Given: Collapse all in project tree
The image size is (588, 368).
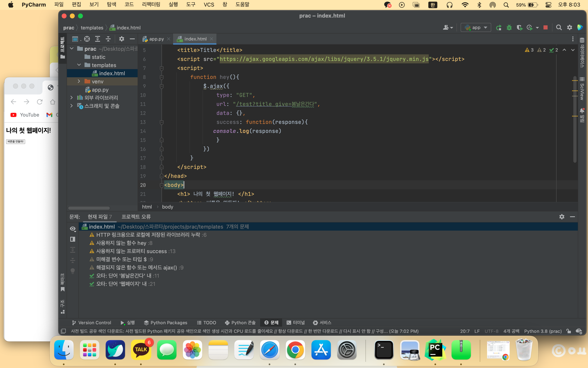Looking at the screenshot, I should (108, 39).
